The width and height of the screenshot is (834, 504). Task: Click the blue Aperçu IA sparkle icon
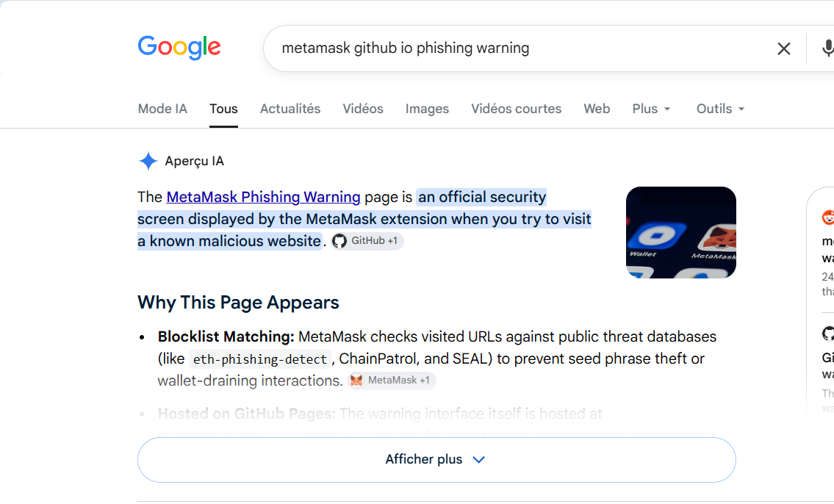(148, 161)
